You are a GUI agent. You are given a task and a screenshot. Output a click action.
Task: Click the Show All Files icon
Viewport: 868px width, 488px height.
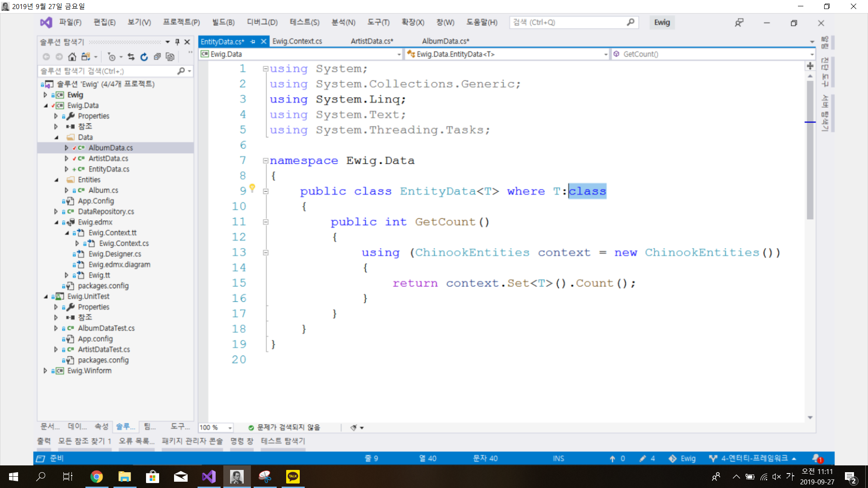pos(170,56)
